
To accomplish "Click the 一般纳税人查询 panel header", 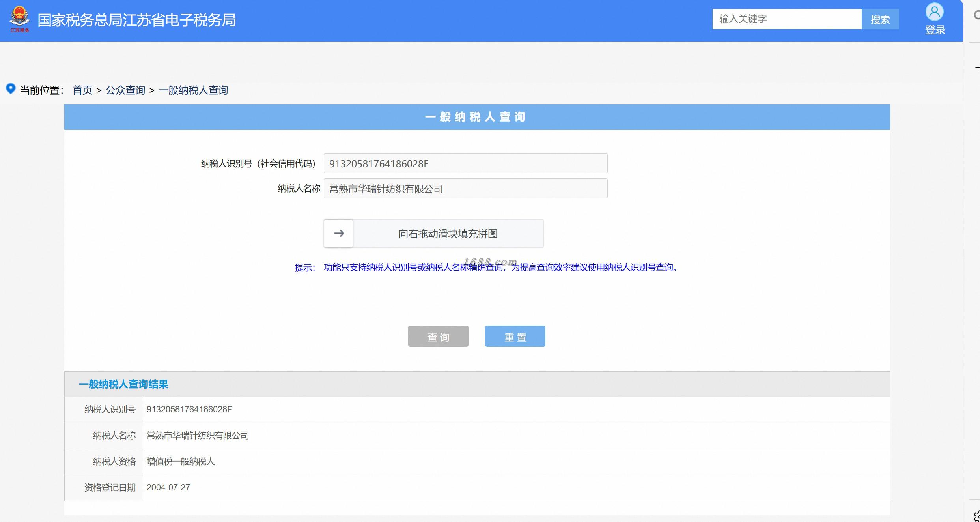I will click(x=477, y=117).
